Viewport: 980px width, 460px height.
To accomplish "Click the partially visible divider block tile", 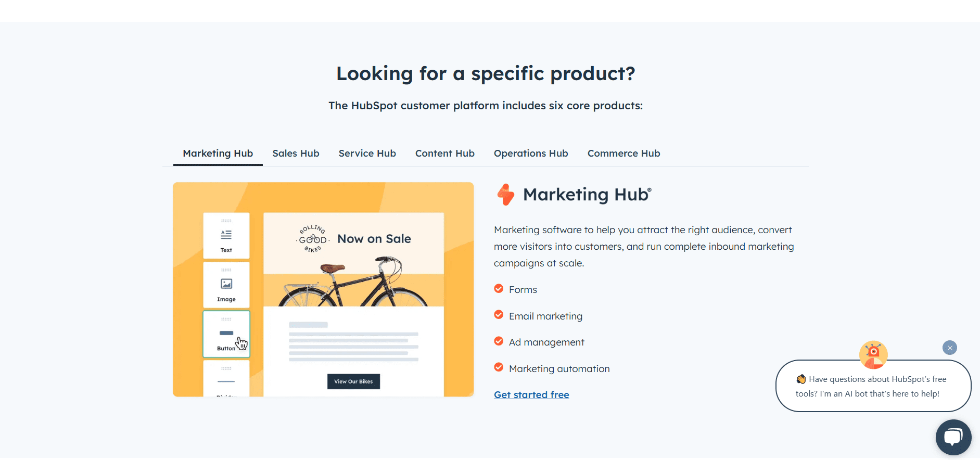I will pyautogui.click(x=226, y=378).
